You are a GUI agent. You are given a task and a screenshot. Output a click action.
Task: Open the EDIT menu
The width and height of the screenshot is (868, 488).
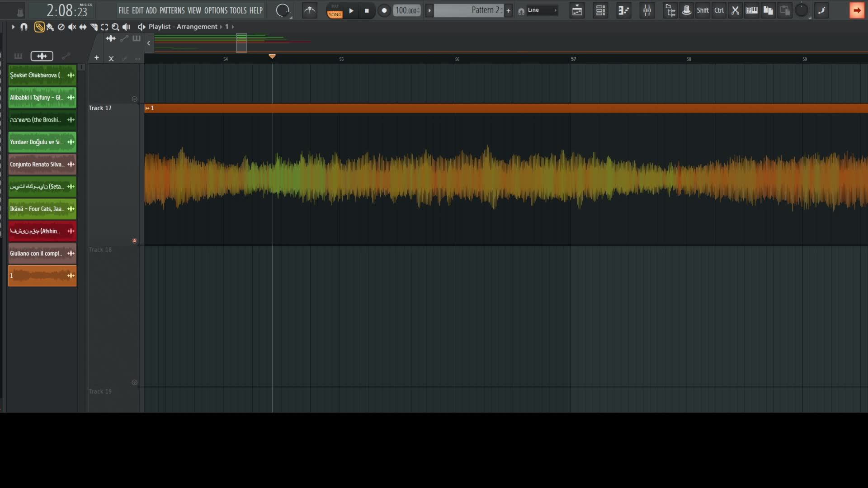pos(137,10)
